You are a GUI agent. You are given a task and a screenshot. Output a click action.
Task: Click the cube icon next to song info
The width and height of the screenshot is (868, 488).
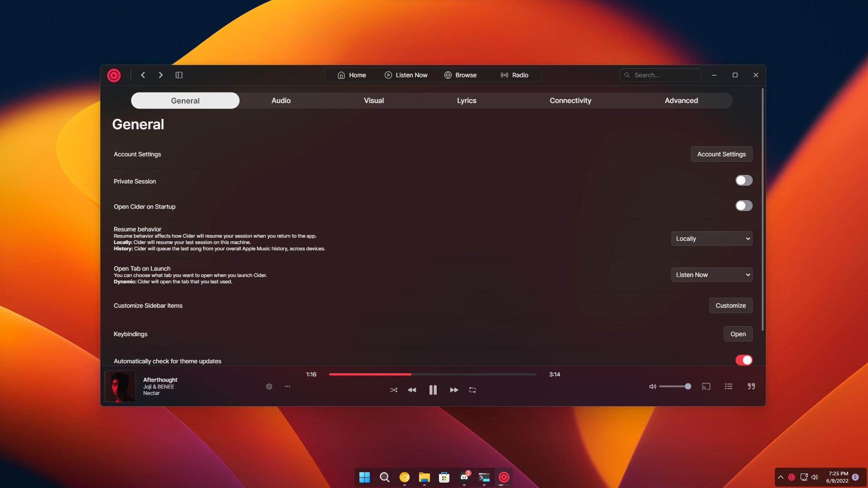point(269,387)
